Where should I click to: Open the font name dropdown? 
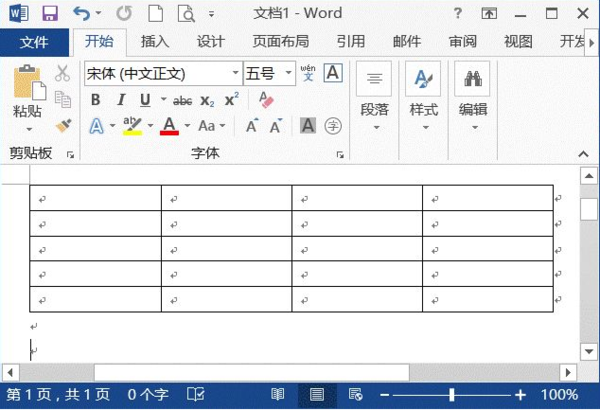pos(236,73)
